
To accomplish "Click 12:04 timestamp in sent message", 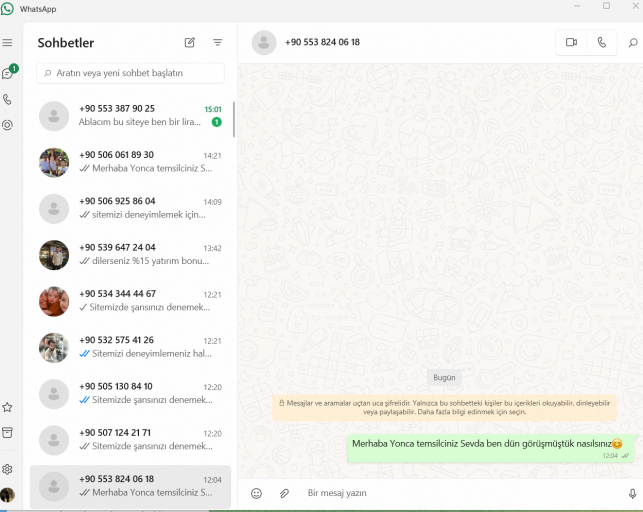I will tap(610, 455).
